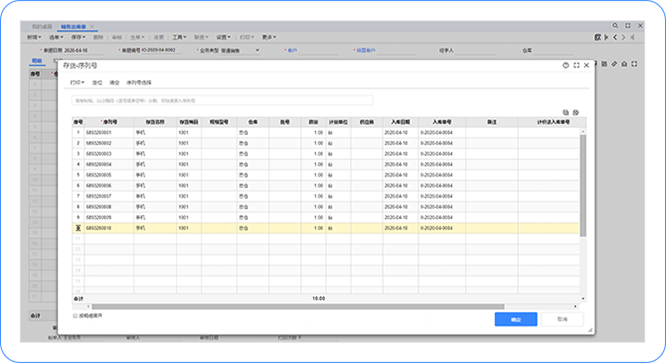The width and height of the screenshot is (666, 363).
Task: Click the 取消 cancel button
Action: coord(562,319)
